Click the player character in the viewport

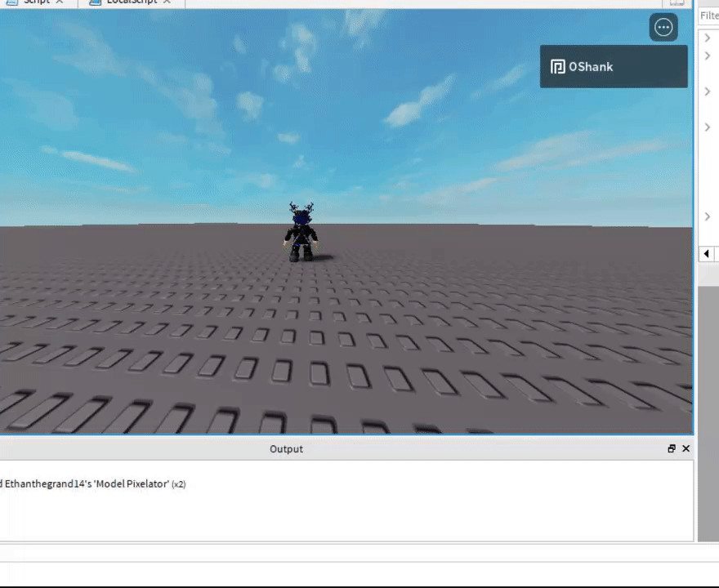click(x=301, y=232)
